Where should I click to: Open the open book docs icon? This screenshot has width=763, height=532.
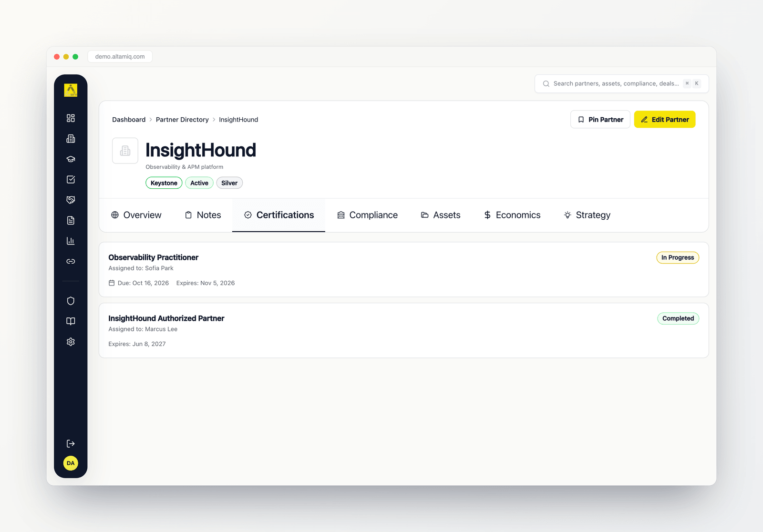71,321
